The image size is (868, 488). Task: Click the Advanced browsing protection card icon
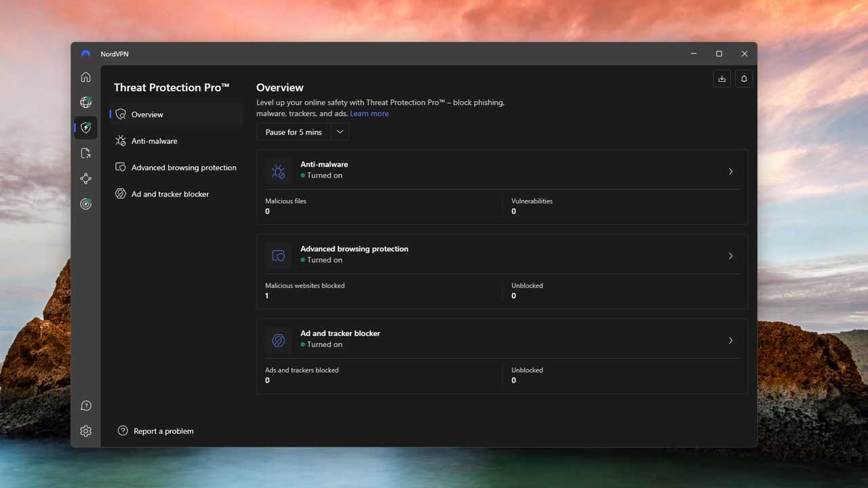point(278,256)
